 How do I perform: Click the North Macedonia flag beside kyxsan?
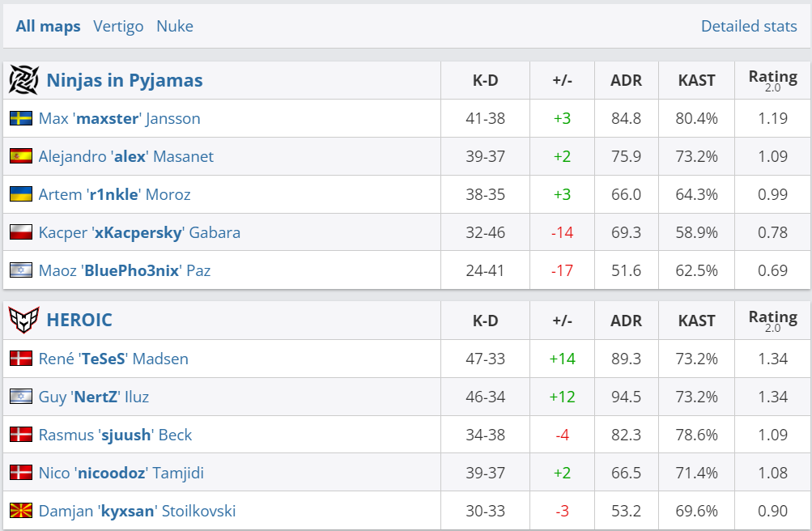21,511
